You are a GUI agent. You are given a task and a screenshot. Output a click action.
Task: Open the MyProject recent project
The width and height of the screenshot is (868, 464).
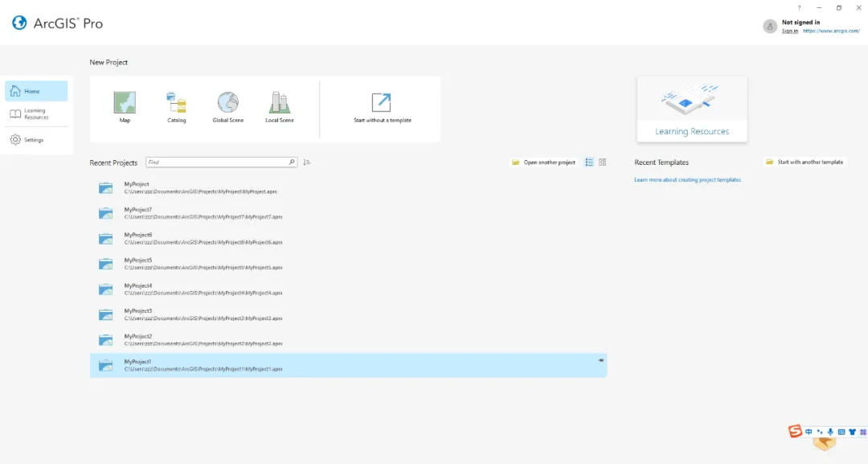coord(348,187)
